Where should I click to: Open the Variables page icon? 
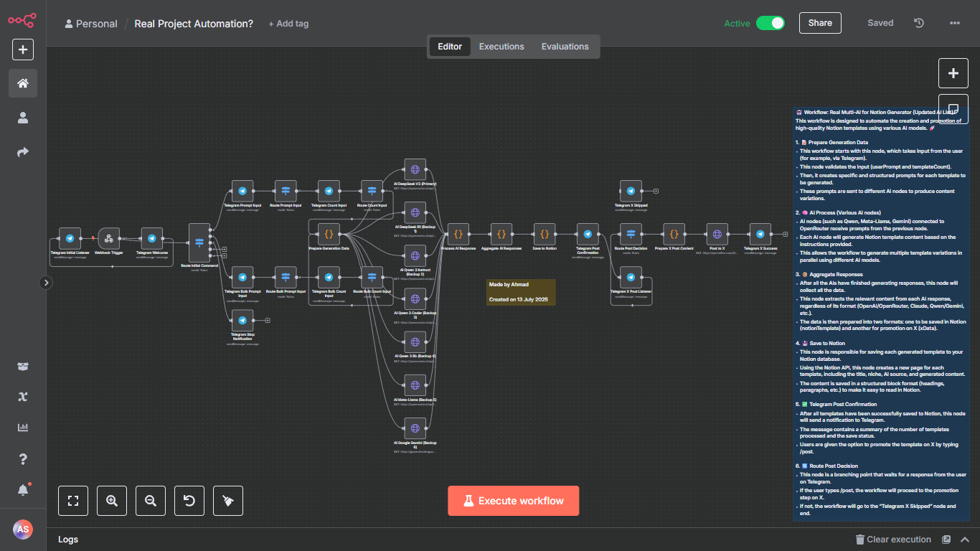click(x=23, y=397)
